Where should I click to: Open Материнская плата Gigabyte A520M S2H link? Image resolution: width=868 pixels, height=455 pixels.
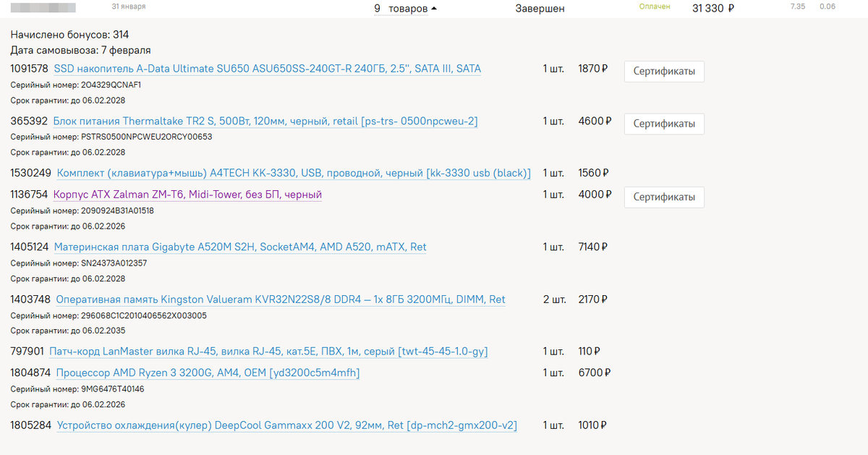(240, 247)
